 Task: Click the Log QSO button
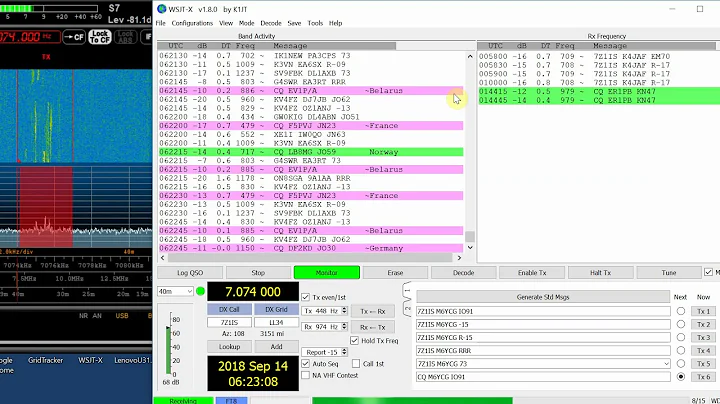coord(190,273)
